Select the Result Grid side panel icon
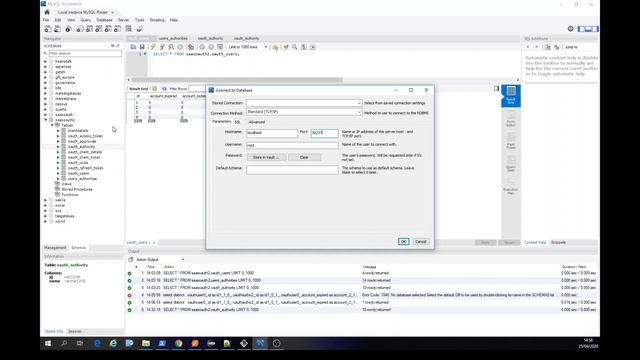The height and width of the screenshot is (360, 640). coord(511,96)
